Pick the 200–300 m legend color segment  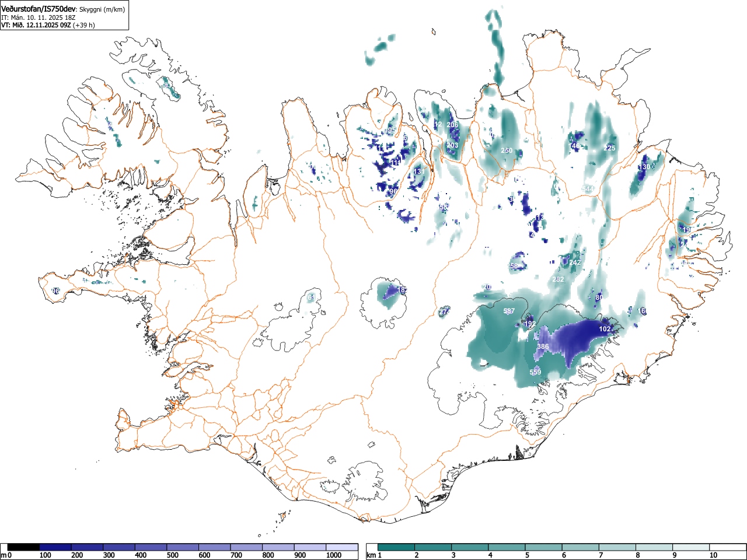[88, 547]
